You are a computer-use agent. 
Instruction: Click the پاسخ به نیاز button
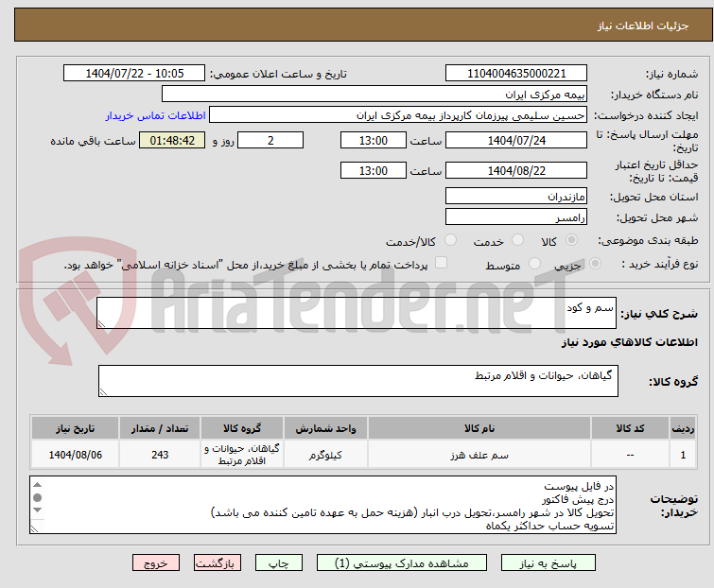(x=549, y=563)
